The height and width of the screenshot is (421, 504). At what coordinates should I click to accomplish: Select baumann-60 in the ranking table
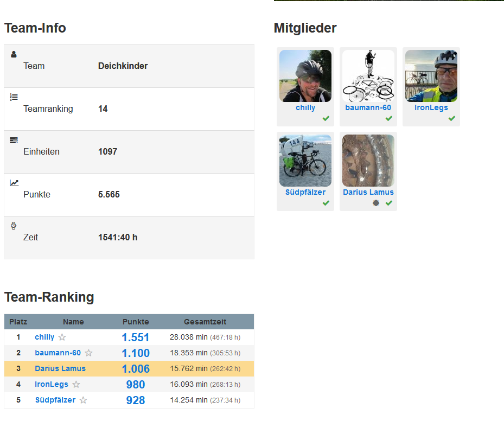tap(58, 353)
